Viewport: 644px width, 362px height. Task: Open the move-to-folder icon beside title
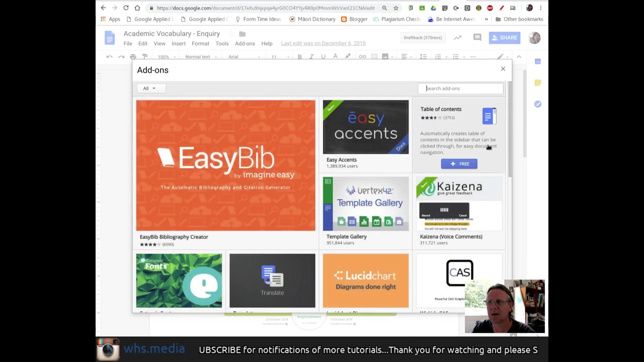click(x=242, y=34)
